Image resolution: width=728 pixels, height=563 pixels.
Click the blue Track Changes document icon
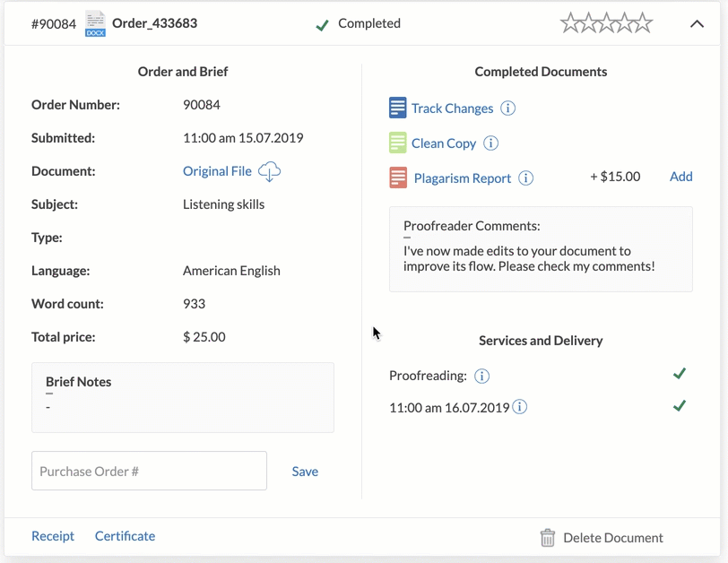[x=397, y=108]
